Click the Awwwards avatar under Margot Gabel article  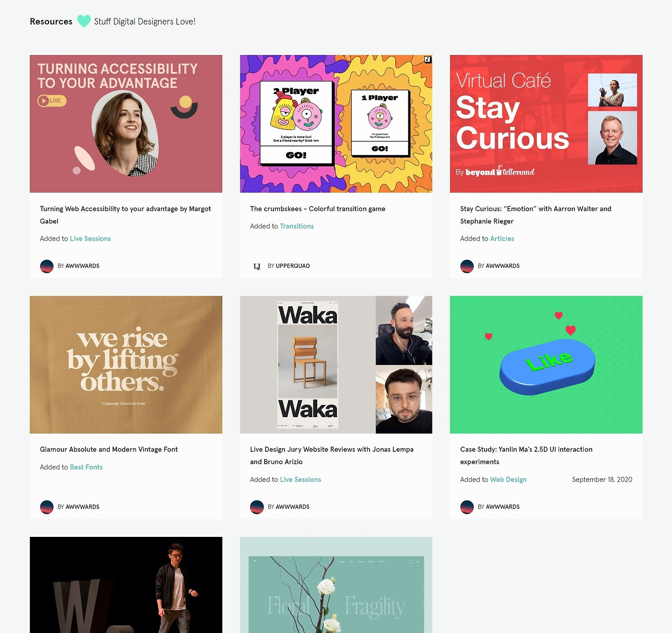click(47, 266)
